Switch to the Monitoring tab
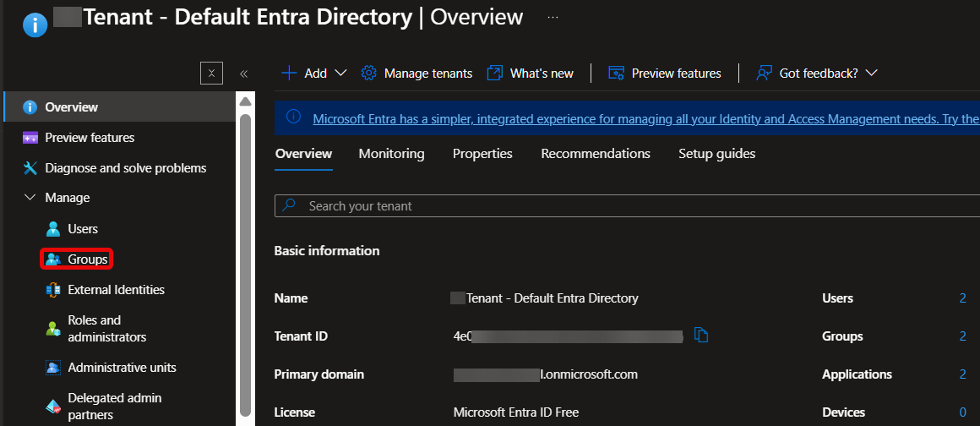Image resolution: width=980 pixels, height=426 pixels. [391, 154]
